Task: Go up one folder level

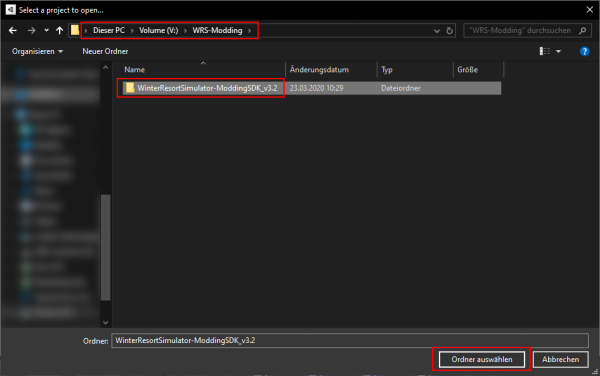Action: pyautogui.click(x=59, y=31)
